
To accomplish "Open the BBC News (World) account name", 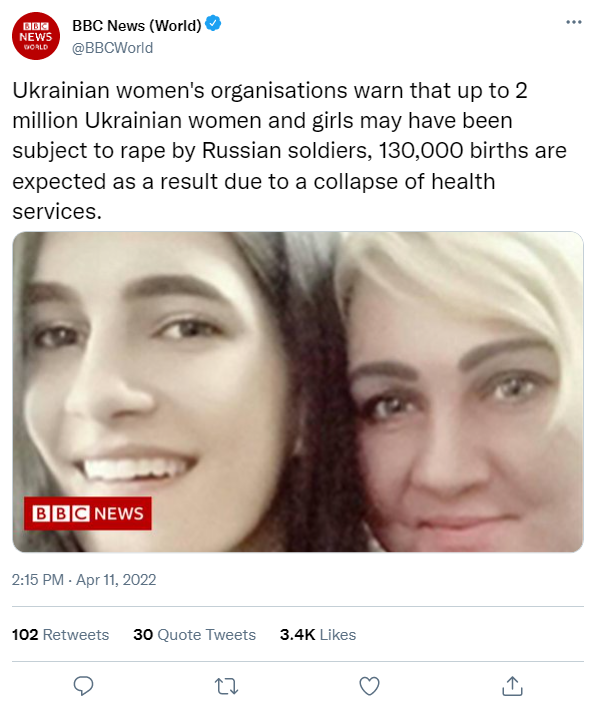I will coord(137,25).
